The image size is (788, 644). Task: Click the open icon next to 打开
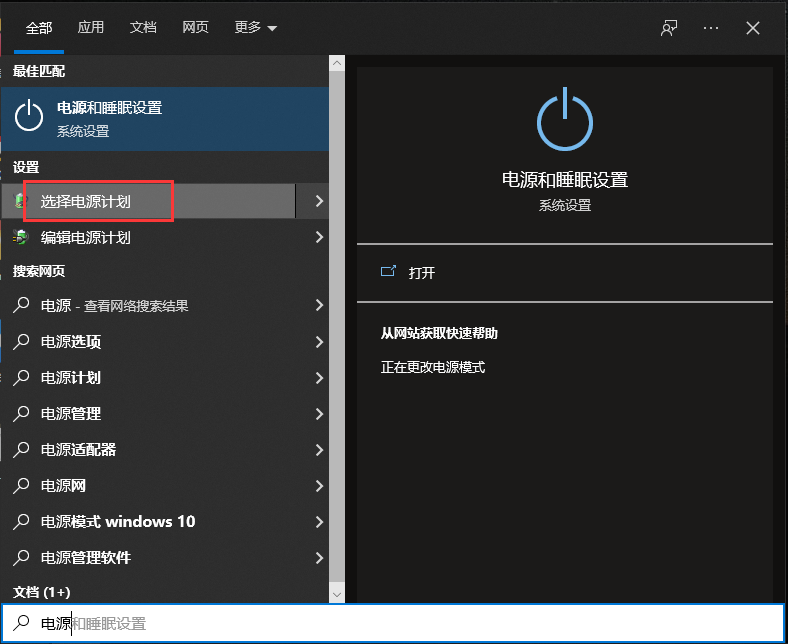(389, 272)
